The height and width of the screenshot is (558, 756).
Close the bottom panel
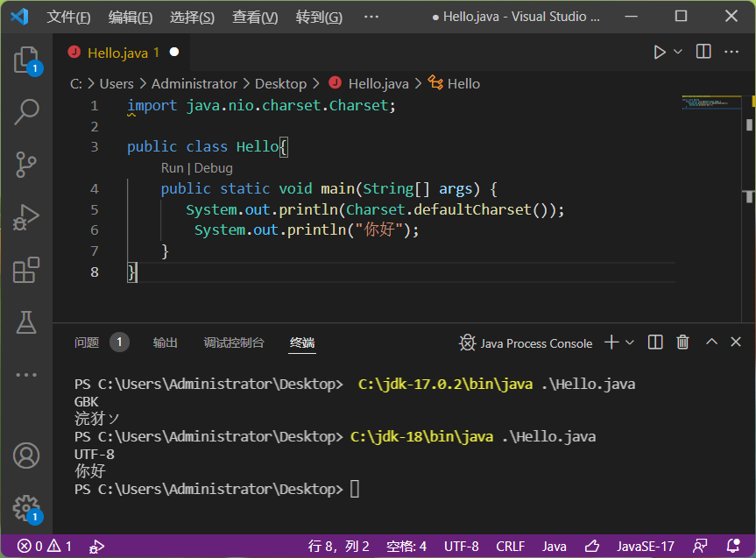736,342
